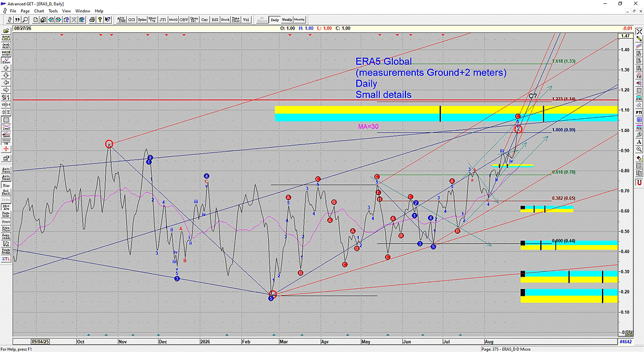The width and height of the screenshot is (644, 352).
Task: Toggle the Auto Gann button
Action: (6, 170)
